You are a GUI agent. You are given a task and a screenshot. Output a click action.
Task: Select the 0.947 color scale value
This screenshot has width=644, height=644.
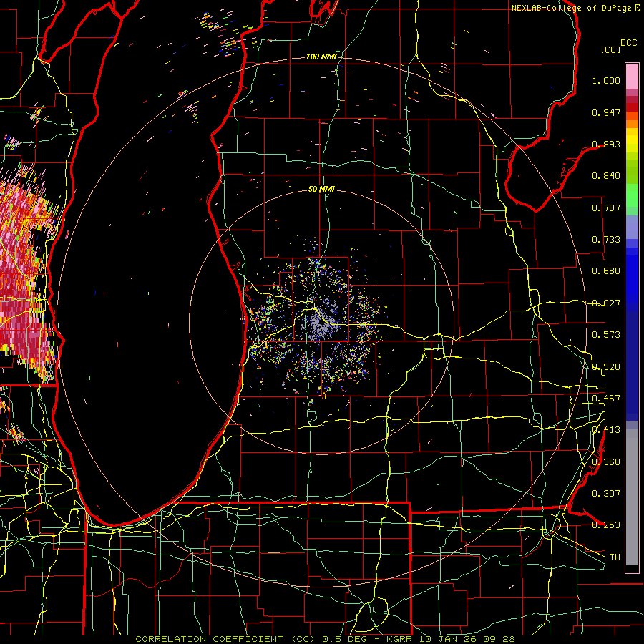(606, 112)
